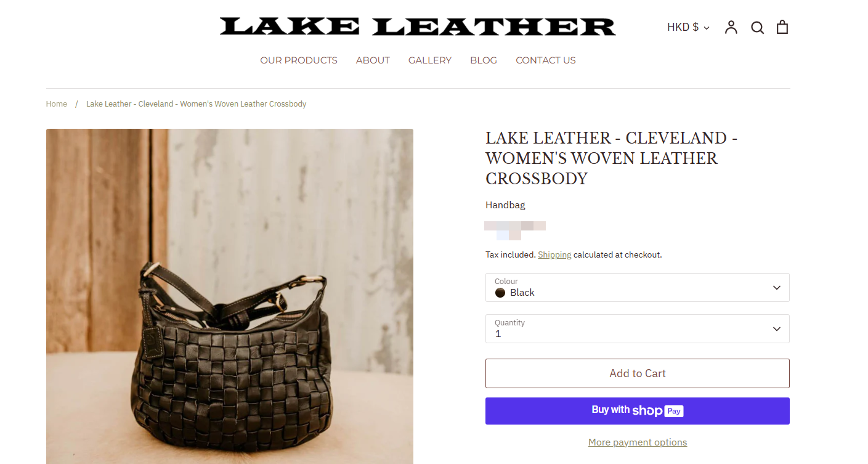The image size is (868, 464).
Task: Open Contact Us page
Action: click(546, 60)
